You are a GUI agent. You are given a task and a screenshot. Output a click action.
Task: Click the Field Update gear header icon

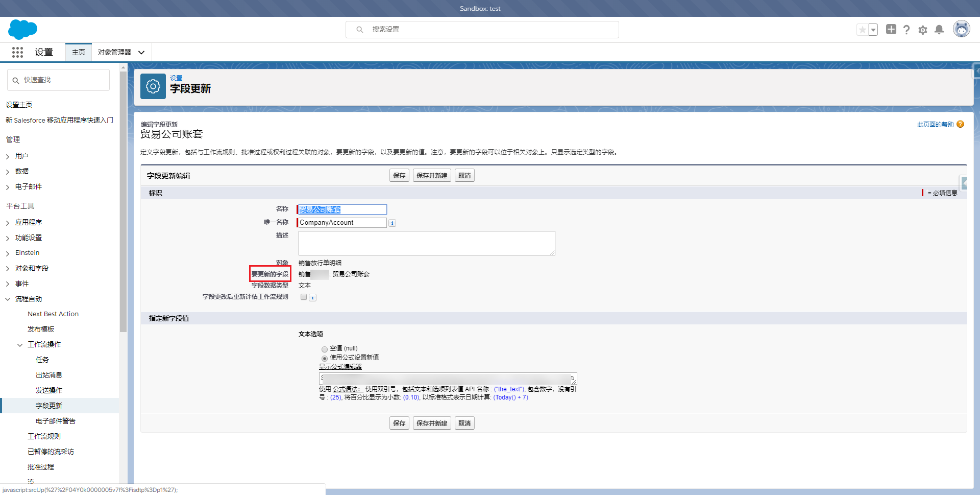click(153, 86)
